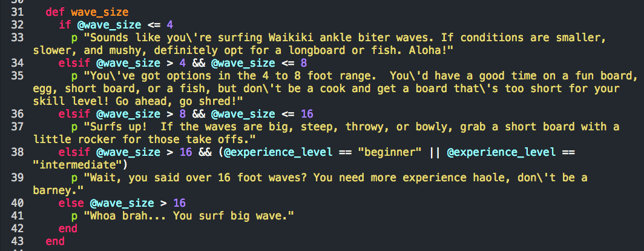Click the 'if' keyword on line 32
The image size is (644, 251).
[x=64, y=24]
